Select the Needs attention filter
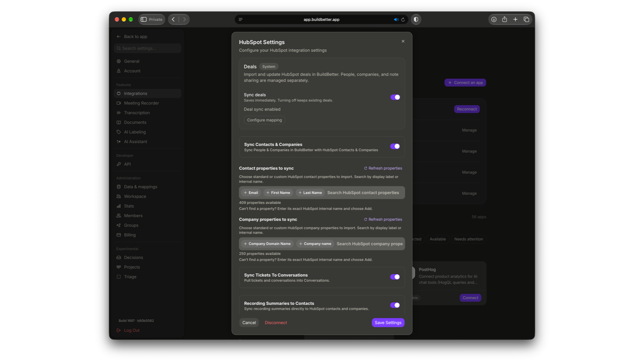This screenshot has width=644, height=362. click(x=469, y=239)
